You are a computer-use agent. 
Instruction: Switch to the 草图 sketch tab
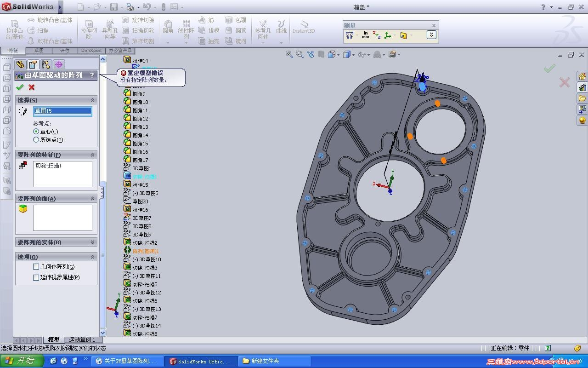pos(39,51)
